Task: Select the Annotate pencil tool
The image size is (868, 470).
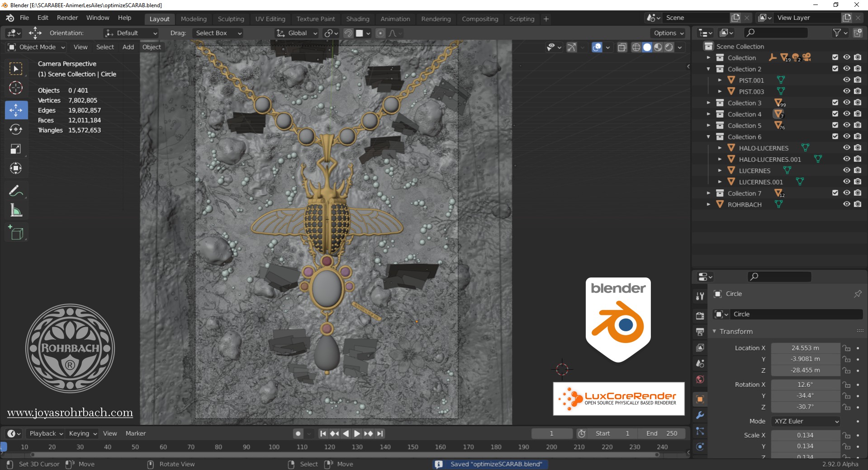Action: 16,191
